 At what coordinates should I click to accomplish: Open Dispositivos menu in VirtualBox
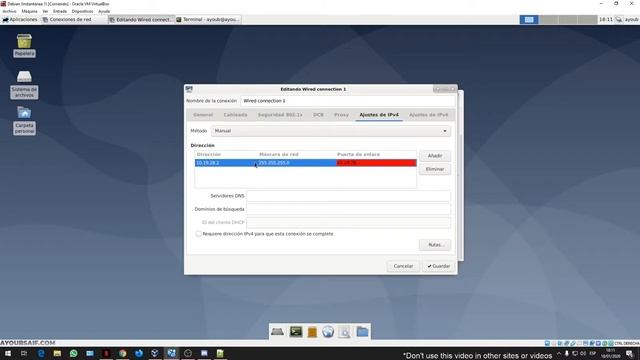(x=82, y=11)
